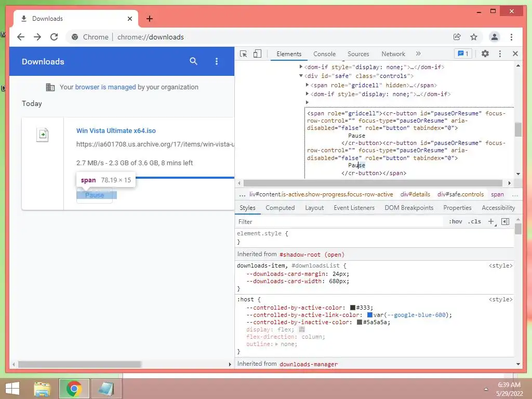Open the issues counter badge showing 1
Viewport: 532px width, 399px height.
point(463,54)
